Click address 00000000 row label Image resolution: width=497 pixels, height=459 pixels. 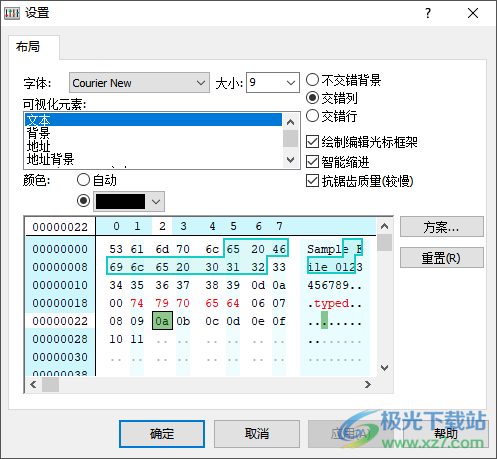[x=60, y=249]
